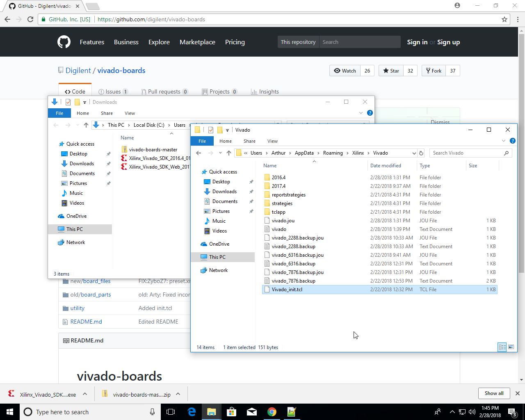The height and width of the screenshot is (420, 525).
Task: Close the Chrome downloads bar
Action: point(518,393)
